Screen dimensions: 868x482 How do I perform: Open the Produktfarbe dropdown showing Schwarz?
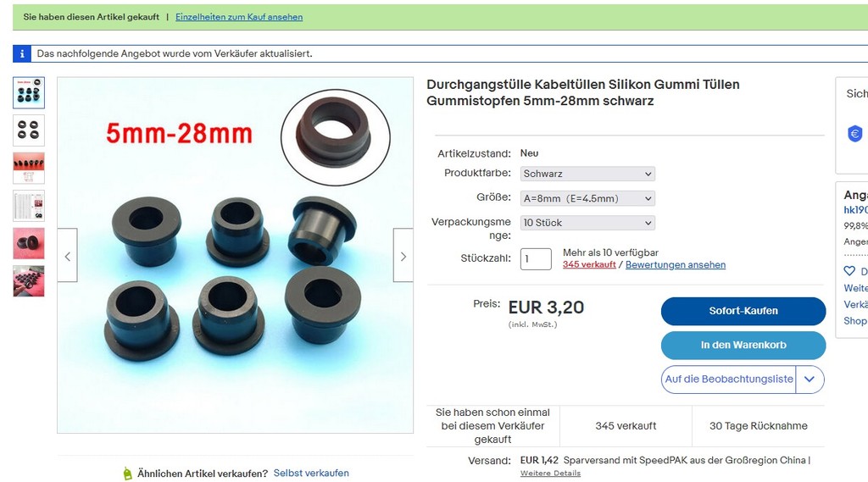point(587,174)
